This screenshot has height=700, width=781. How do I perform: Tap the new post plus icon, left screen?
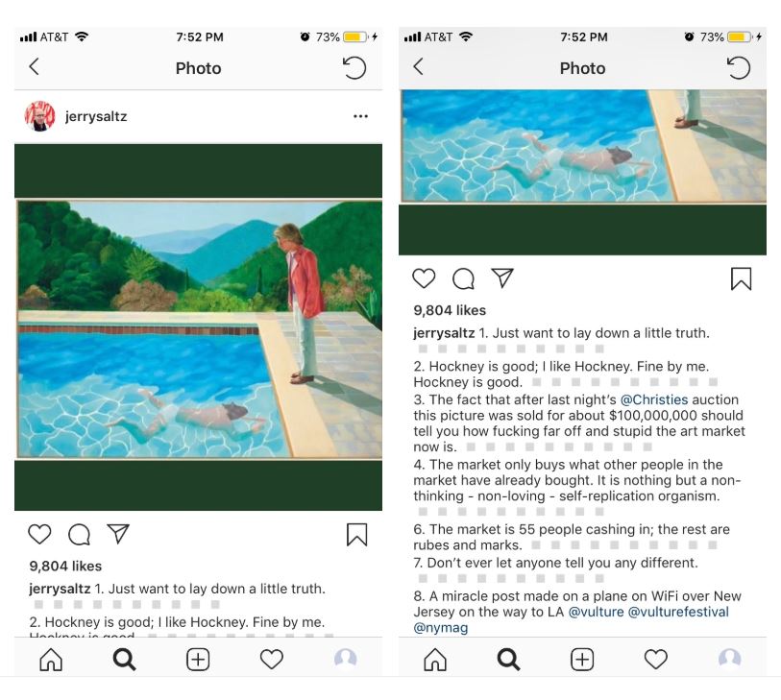tap(198, 660)
